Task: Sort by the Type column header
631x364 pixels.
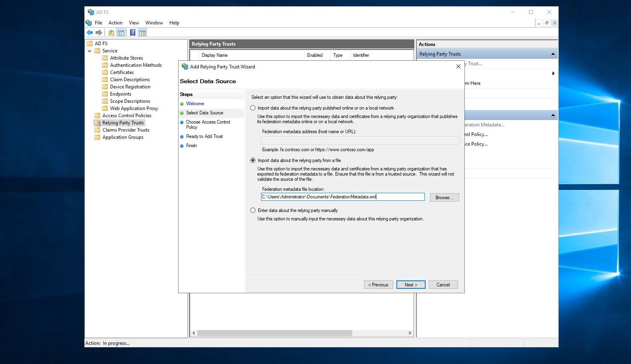Action: pos(340,55)
